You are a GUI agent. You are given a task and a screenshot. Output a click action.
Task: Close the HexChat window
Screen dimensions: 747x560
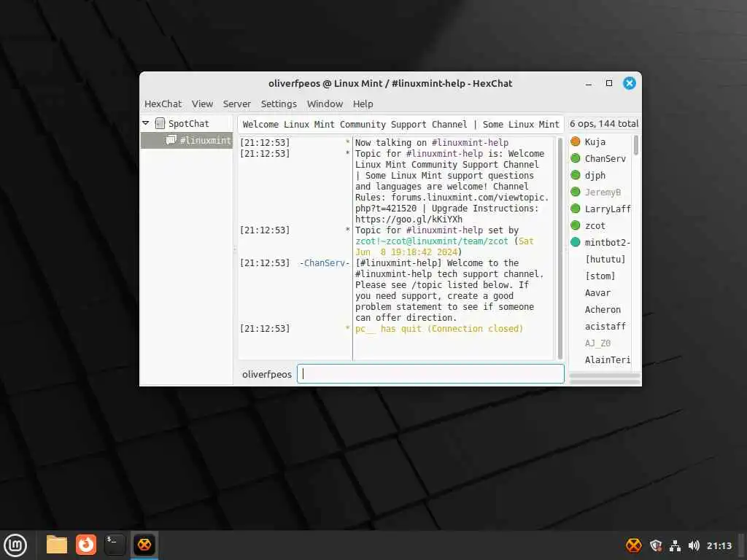pyautogui.click(x=630, y=83)
